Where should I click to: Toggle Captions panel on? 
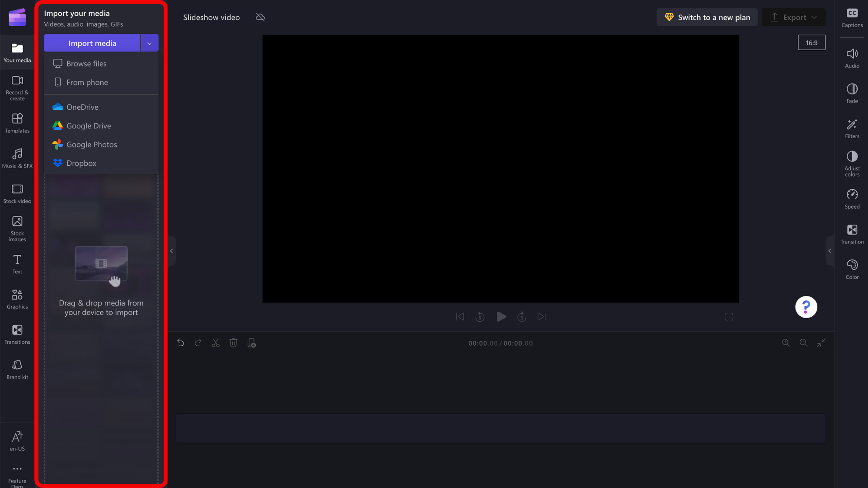pos(852,18)
